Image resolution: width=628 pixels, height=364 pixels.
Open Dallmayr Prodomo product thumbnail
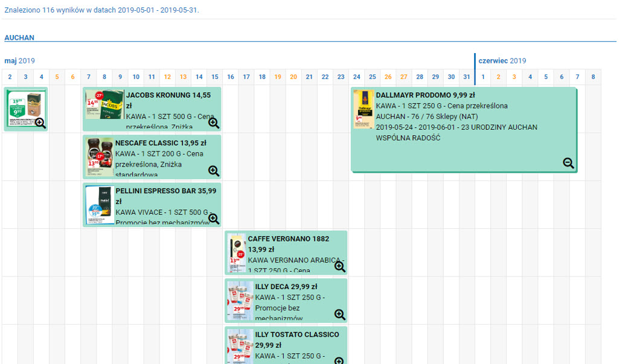364,109
